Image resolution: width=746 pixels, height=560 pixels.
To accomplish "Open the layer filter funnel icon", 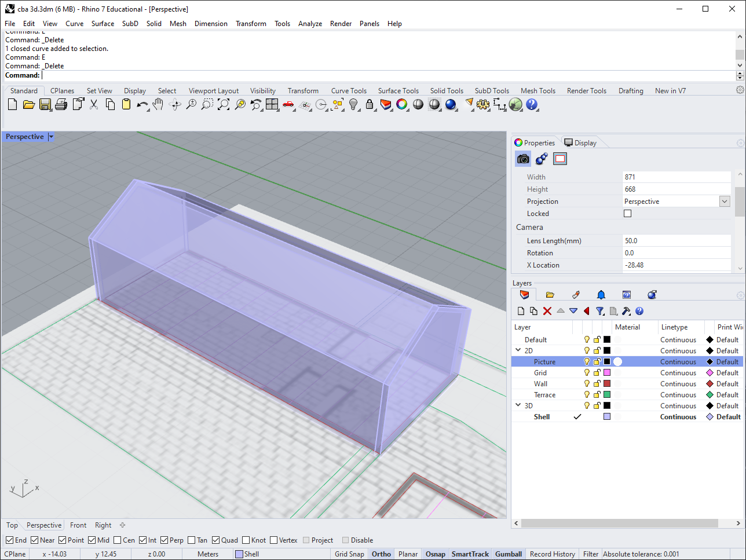I will (600, 311).
